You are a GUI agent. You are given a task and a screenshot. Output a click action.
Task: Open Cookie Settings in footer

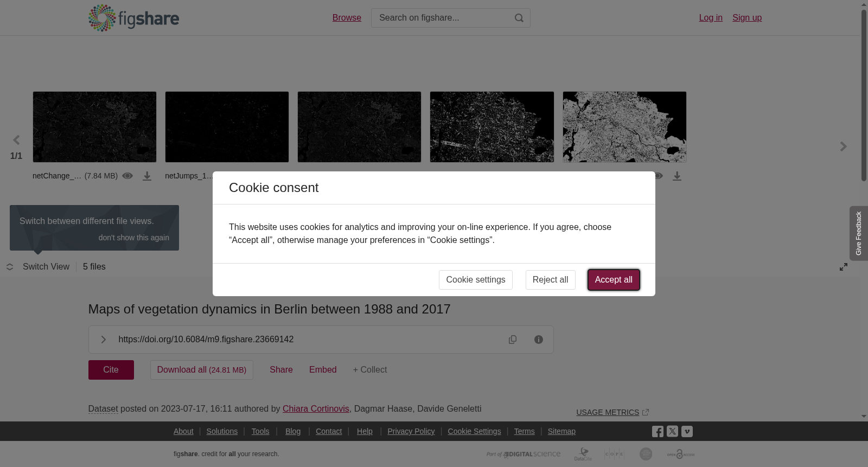pyautogui.click(x=475, y=431)
